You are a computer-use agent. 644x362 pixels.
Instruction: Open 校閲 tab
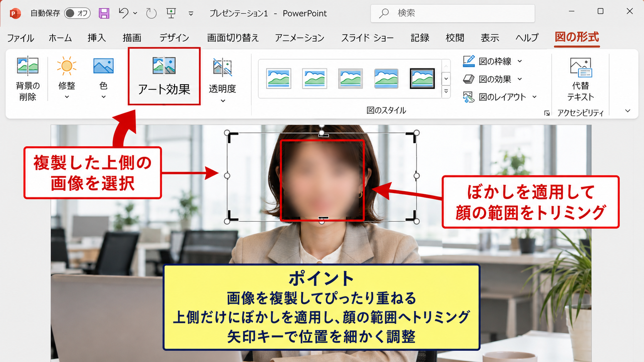(455, 38)
